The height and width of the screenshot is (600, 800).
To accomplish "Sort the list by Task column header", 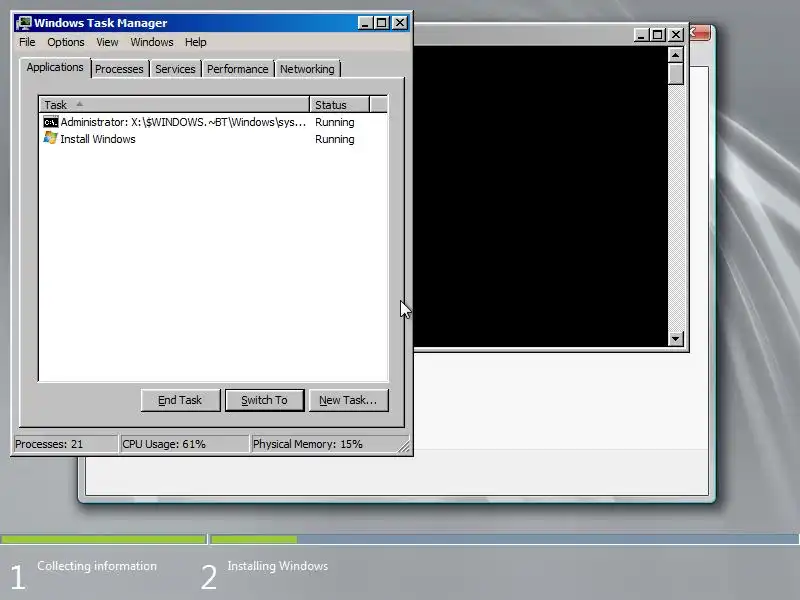I will click(x=174, y=105).
